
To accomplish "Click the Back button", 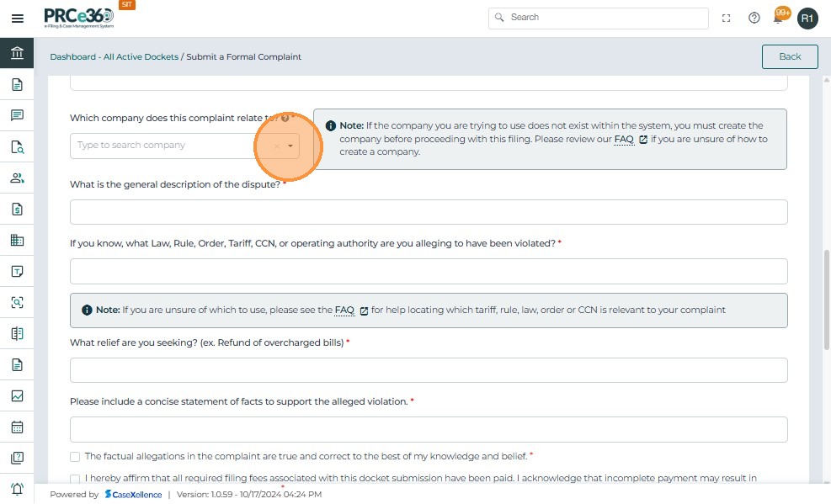I will click(x=790, y=56).
